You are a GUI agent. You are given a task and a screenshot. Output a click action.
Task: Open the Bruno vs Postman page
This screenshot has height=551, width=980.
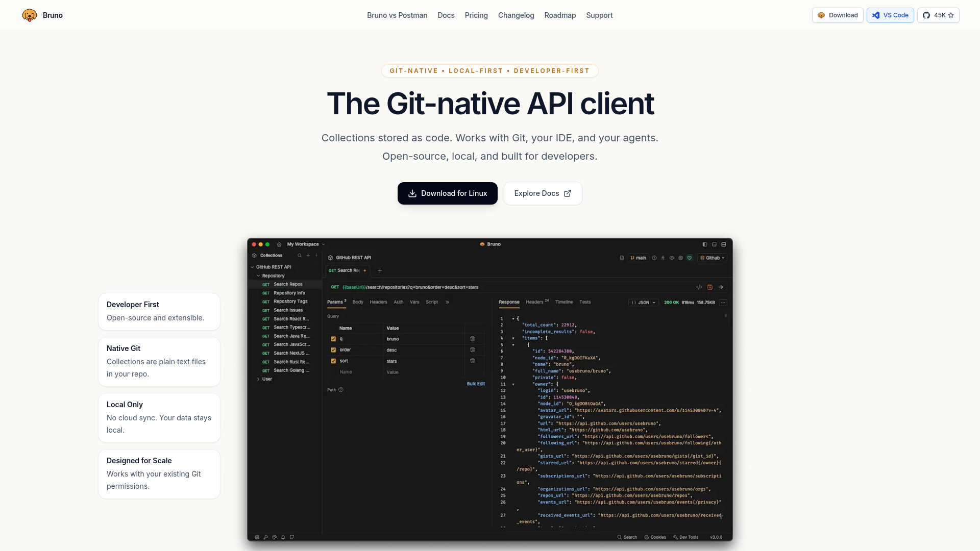397,15
